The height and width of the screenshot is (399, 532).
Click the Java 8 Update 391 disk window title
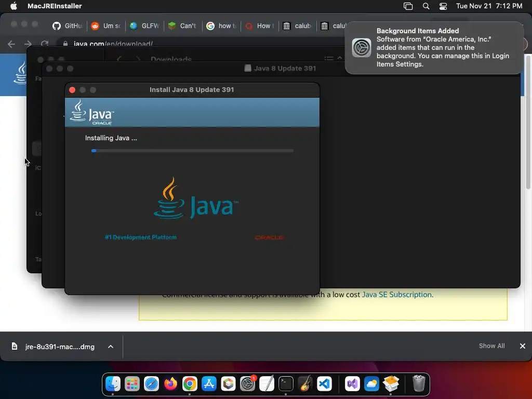[285, 68]
